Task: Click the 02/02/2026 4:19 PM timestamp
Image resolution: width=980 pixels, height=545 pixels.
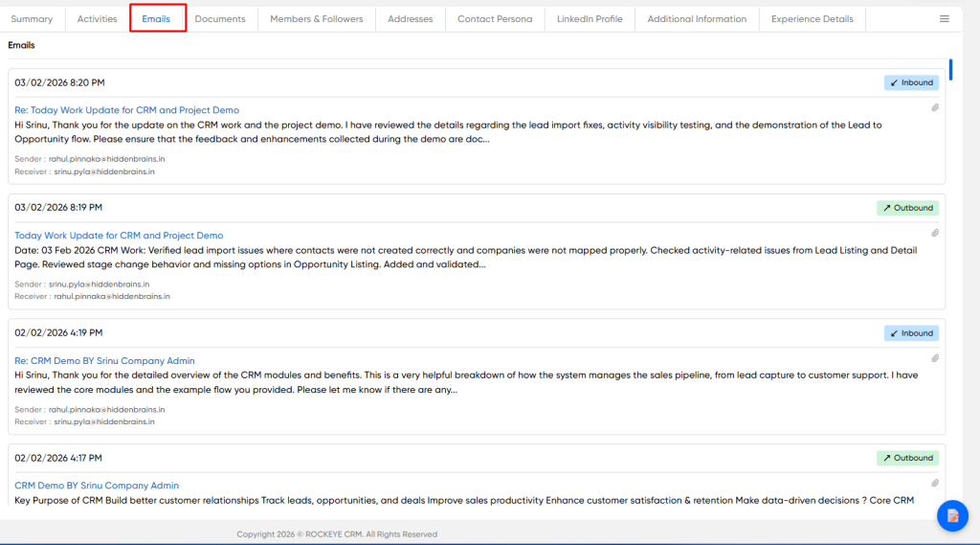Action: coord(58,333)
